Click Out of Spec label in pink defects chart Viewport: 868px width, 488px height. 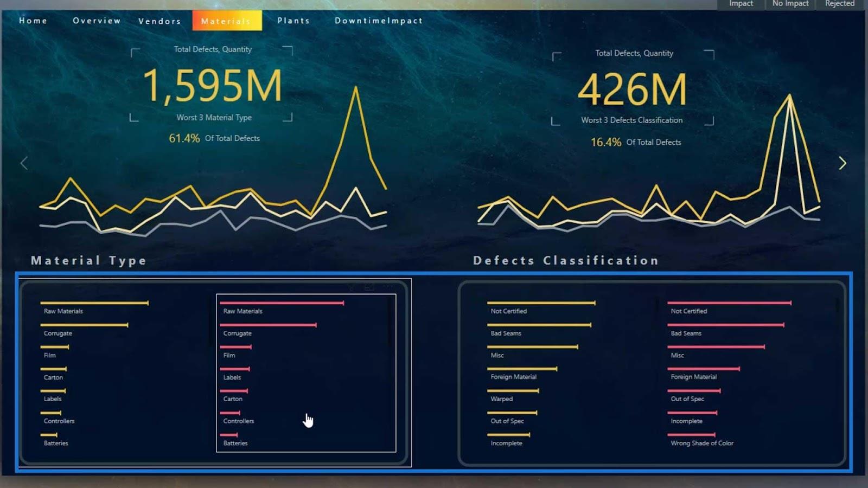point(687,399)
